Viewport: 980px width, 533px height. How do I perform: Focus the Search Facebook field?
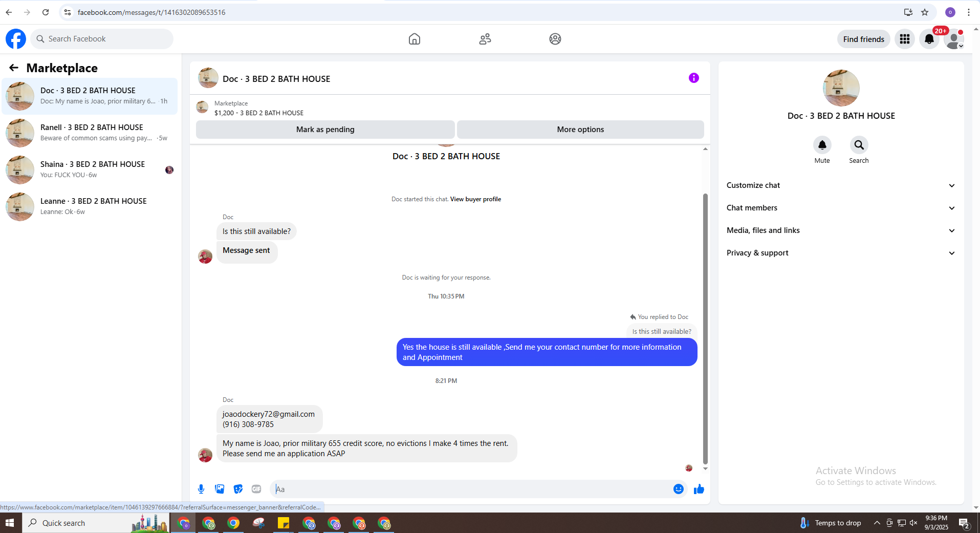[x=102, y=39]
